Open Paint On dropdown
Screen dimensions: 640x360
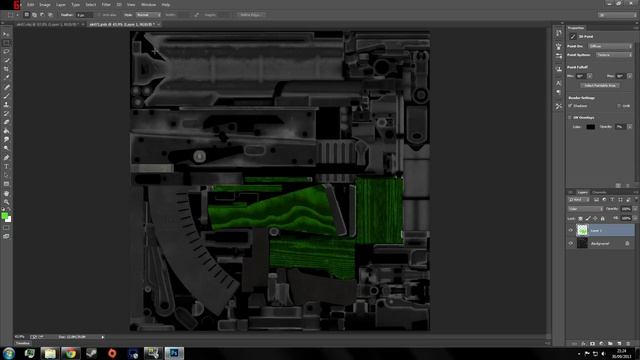610,46
